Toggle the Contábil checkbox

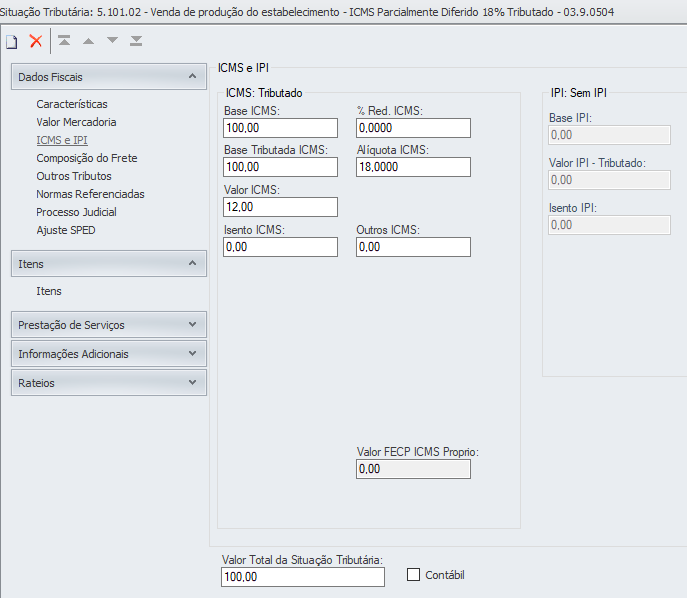(x=413, y=574)
